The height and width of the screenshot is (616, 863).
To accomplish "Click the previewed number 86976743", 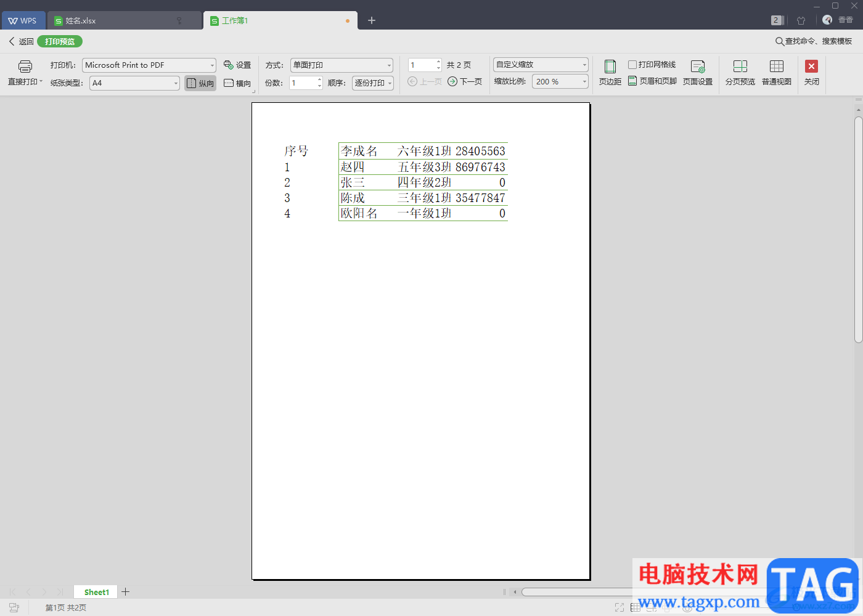I will coord(480,167).
